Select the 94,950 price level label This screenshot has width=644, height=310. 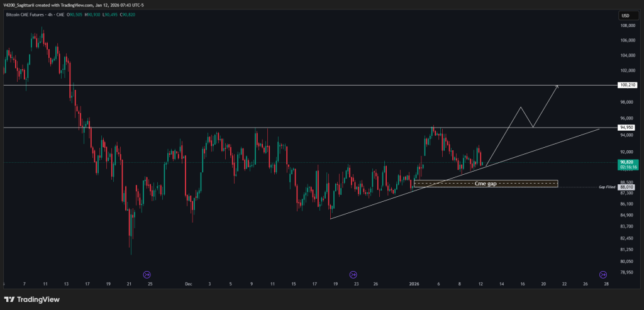click(628, 128)
